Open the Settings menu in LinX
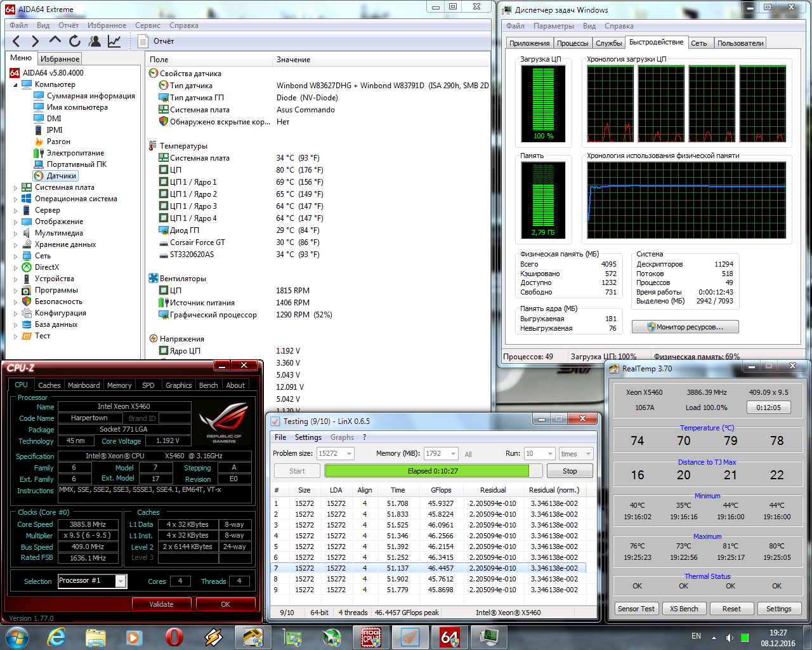Image resolution: width=812 pixels, height=650 pixels. [x=308, y=437]
